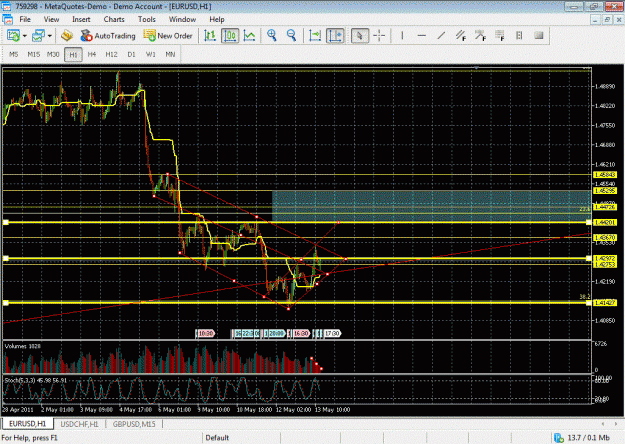
Task: Select the Fibonacci Retracement tool
Action: click(x=500, y=36)
